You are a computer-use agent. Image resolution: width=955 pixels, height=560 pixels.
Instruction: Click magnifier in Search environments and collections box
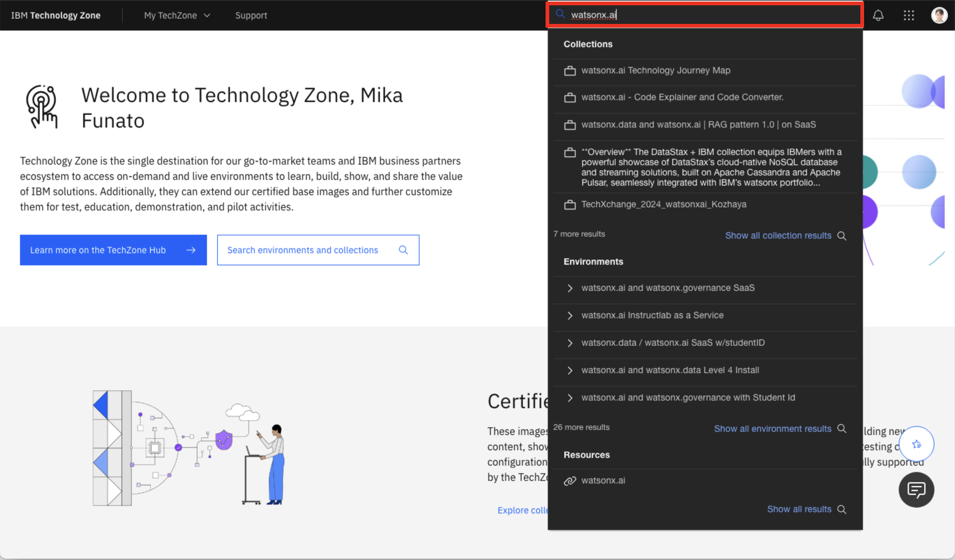tap(404, 250)
